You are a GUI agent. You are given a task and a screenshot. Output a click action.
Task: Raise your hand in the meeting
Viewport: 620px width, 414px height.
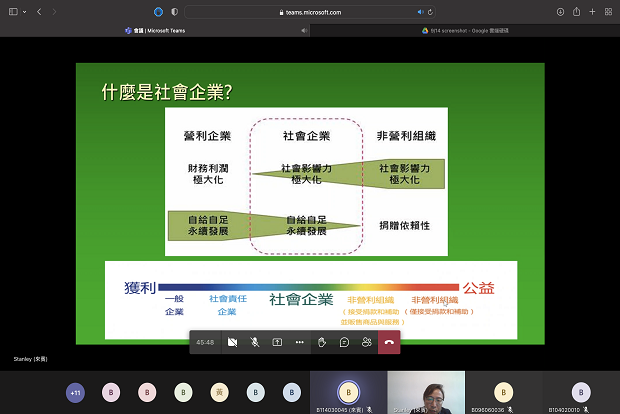322,342
